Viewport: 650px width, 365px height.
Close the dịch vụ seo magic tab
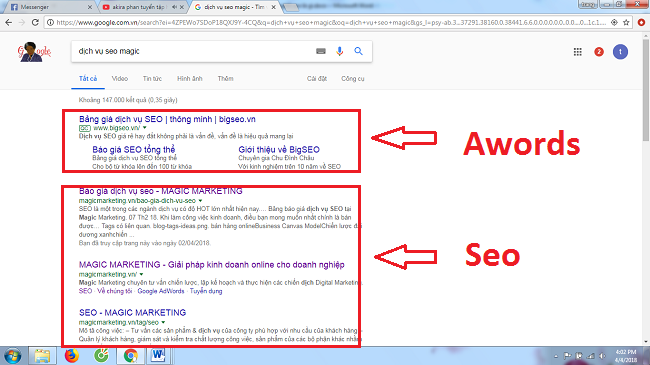click(273, 7)
